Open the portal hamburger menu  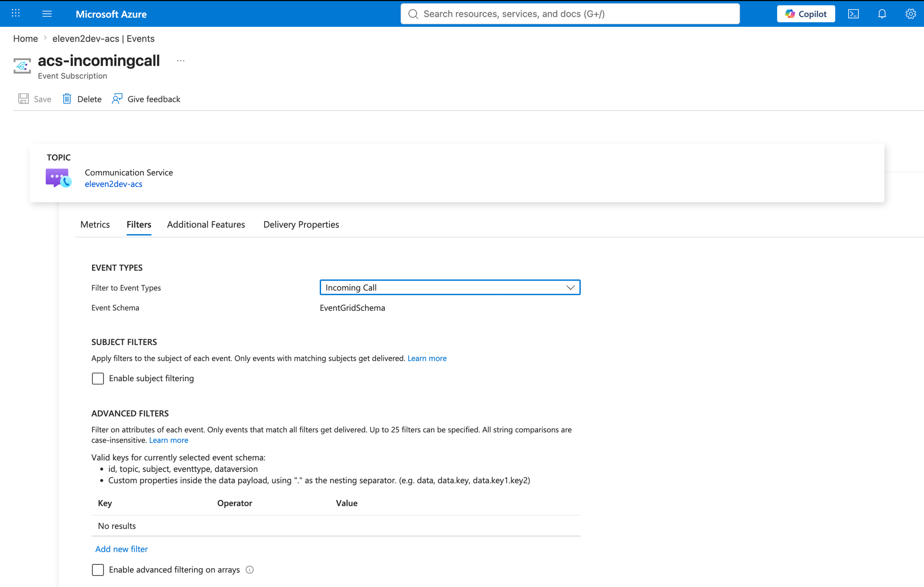[x=47, y=13]
